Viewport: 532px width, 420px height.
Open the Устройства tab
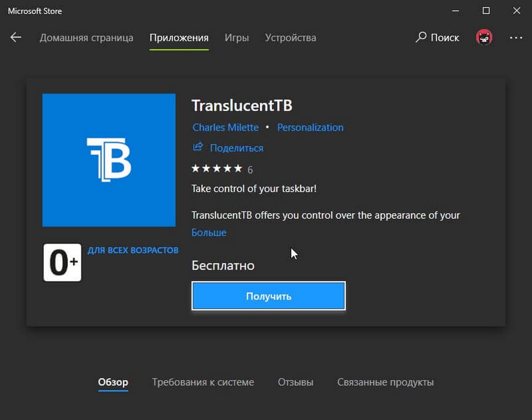click(290, 38)
